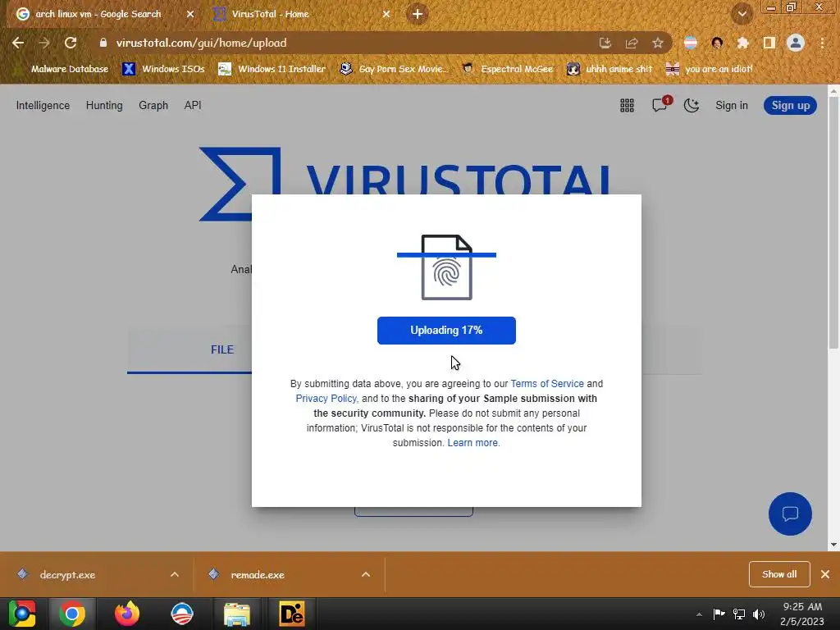Open Terms of Service link
Screen dimensions: 840x630
547,384
